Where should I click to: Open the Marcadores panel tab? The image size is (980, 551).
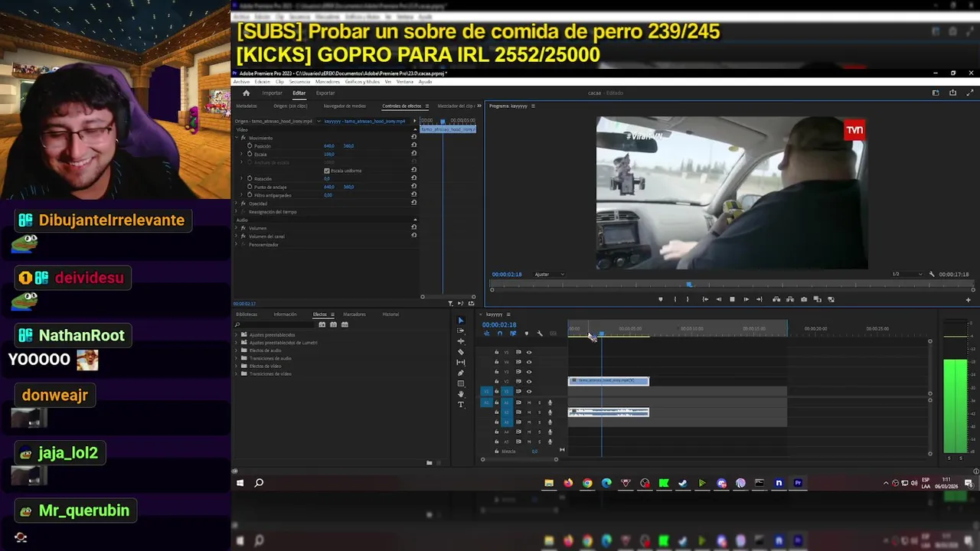[x=354, y=314]
